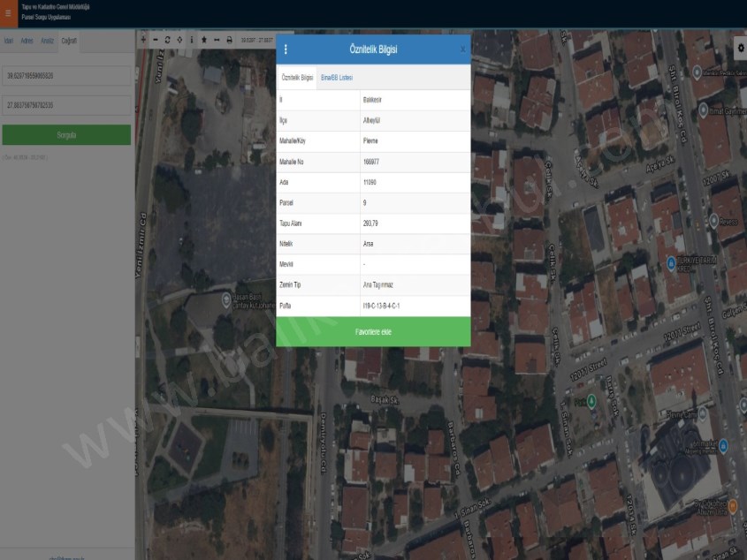This screenshot has height=560, width=747.
Task: Zoom in the map with plus icon
Action: coord(143,40)
